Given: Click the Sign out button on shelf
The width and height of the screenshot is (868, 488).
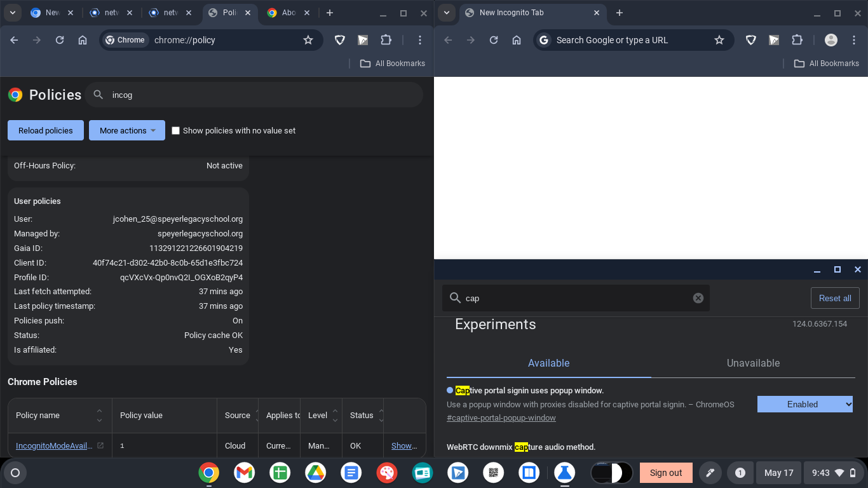Looking at the screenshot, I should [x=666, y=473].
